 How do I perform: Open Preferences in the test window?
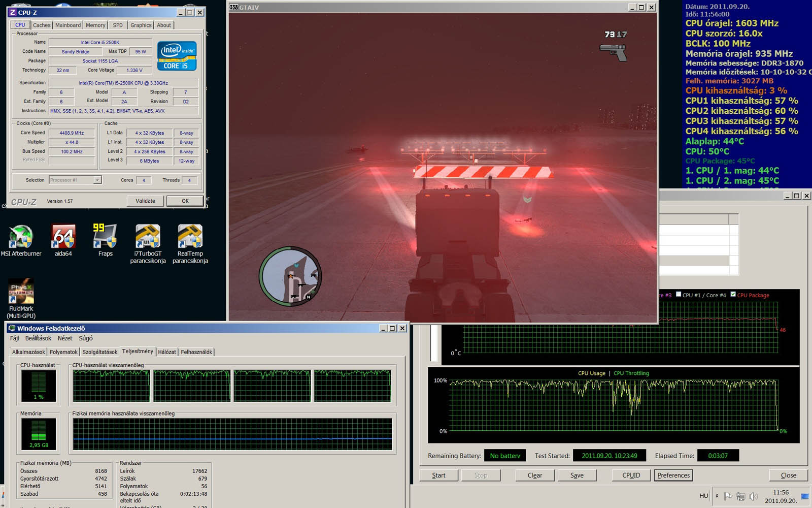(x=673, y=475)
